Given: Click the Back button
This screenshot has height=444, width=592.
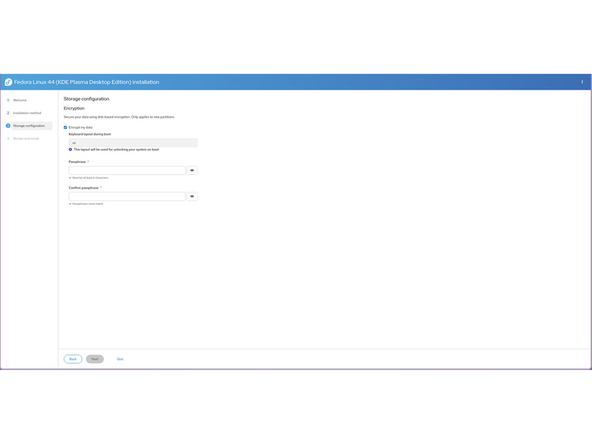Looking at the screenshot, I should point(73,359).
